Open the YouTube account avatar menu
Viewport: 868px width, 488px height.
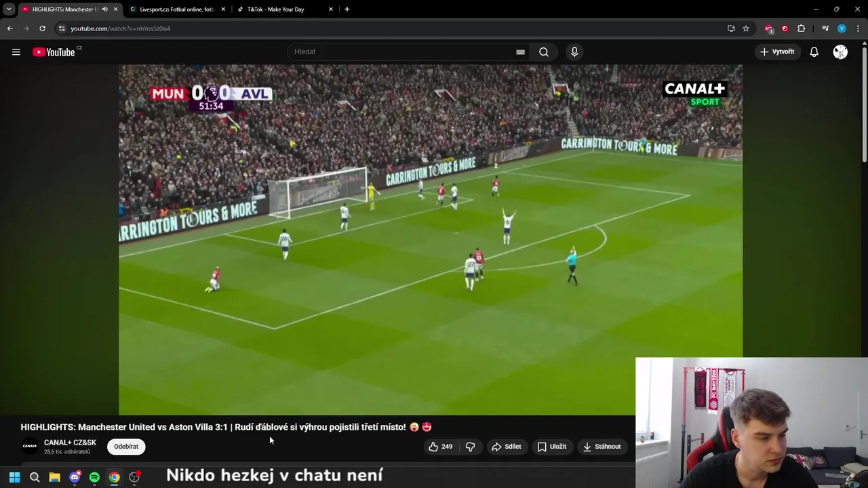pos(840,52)
